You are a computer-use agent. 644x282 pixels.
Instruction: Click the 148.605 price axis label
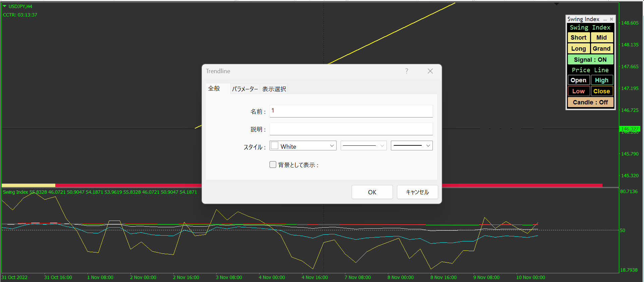coord(630,23)
